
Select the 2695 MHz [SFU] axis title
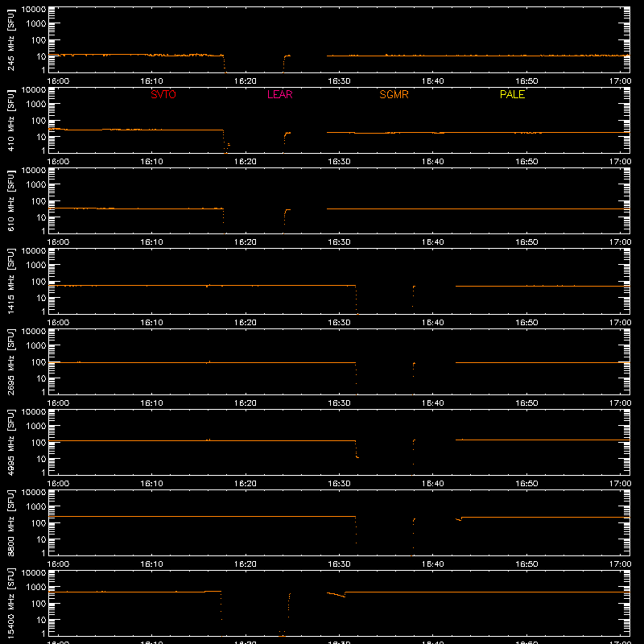(x=10, y=361)
